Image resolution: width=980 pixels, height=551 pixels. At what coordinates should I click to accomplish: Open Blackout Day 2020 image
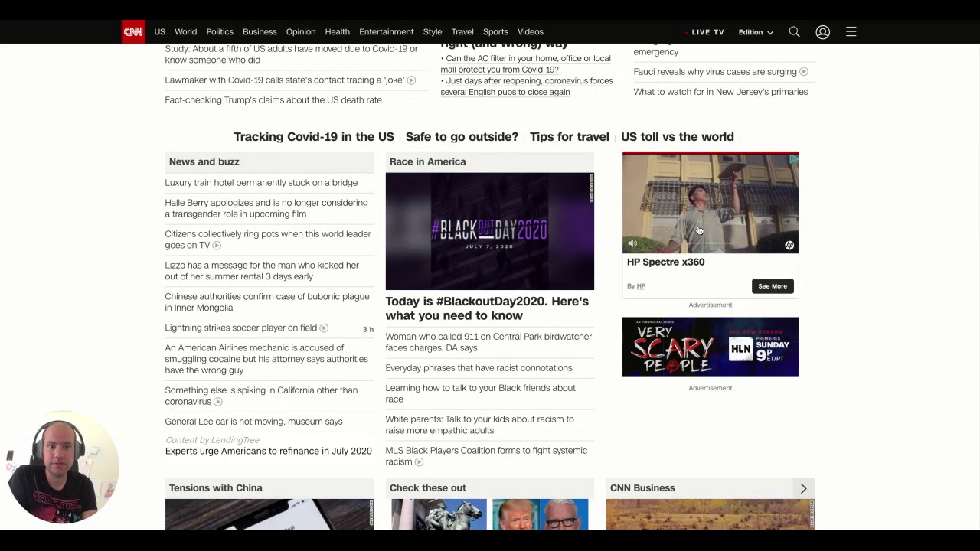pos(490,231)
